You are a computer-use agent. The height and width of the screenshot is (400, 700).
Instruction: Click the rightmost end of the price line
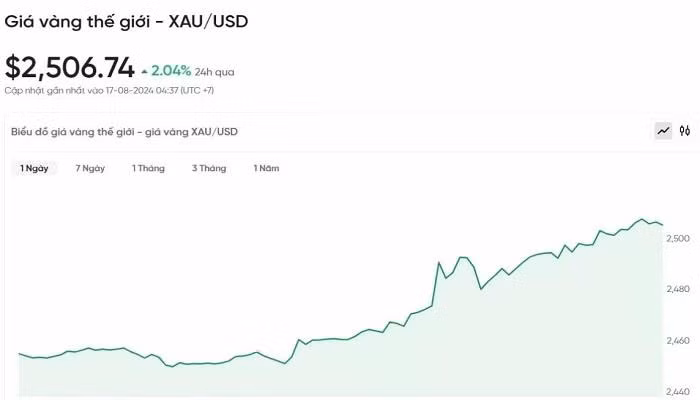pyautogui.click(x=662, y=224)
